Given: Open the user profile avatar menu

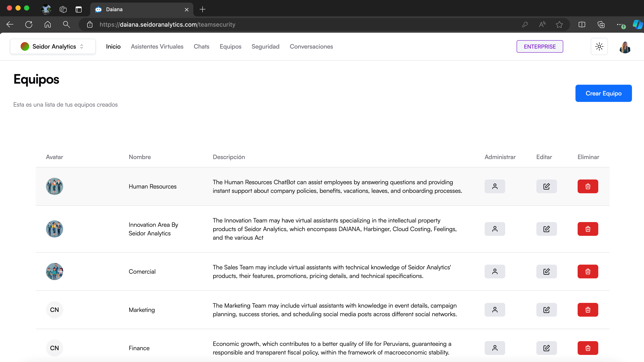Looking at the screenshot, I should coord(625,47).
